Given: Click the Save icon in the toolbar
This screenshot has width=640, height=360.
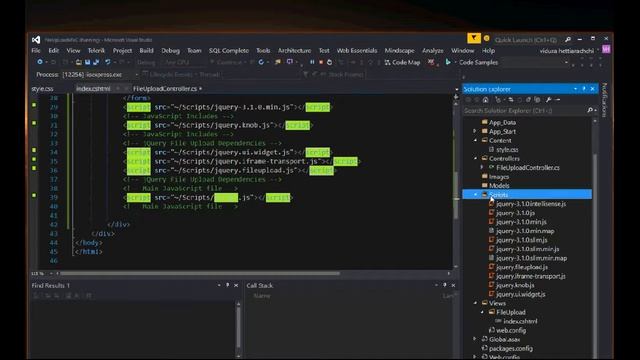Looking at the screenshot, I should coord(87,62).
